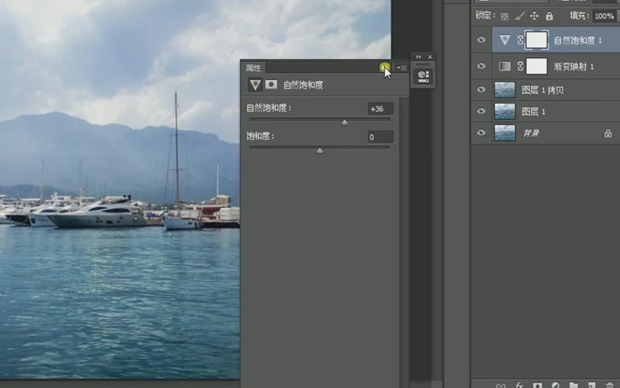The height and width of the screenshot is (388, 620).
Task: Switch to the 属性 tab
Action: (x=253, y=68)
